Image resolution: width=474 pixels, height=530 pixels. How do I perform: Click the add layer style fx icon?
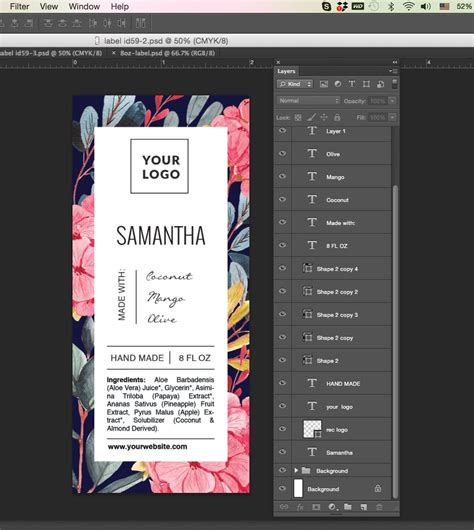pos(300,507)
